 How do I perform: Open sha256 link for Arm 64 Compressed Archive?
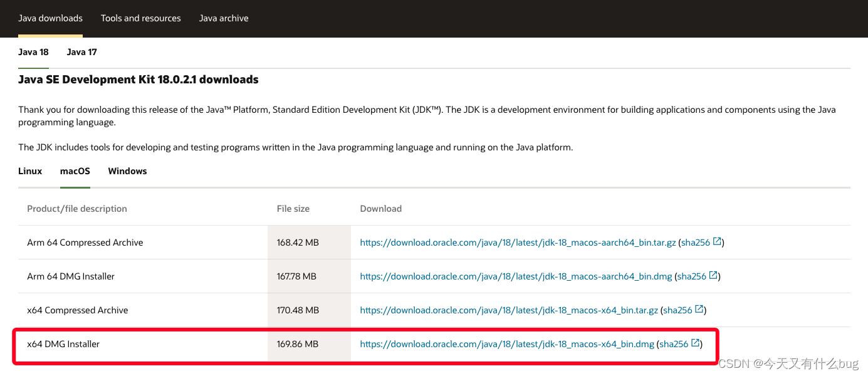tap(696, 243)
